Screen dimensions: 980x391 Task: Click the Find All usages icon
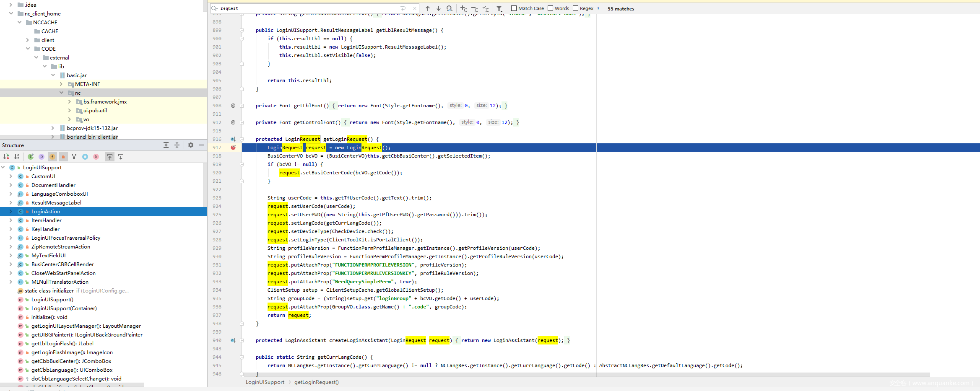coord(449,8)
